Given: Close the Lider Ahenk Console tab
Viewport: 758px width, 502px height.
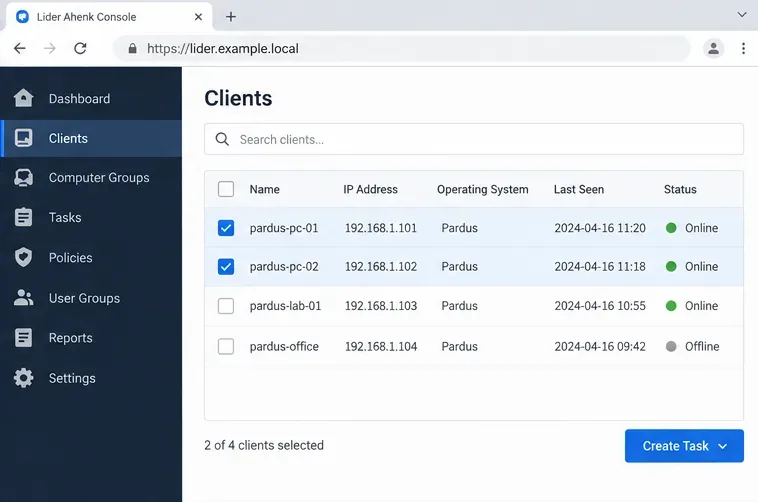Looking at the screenshot, I should (x=198, y=17).
